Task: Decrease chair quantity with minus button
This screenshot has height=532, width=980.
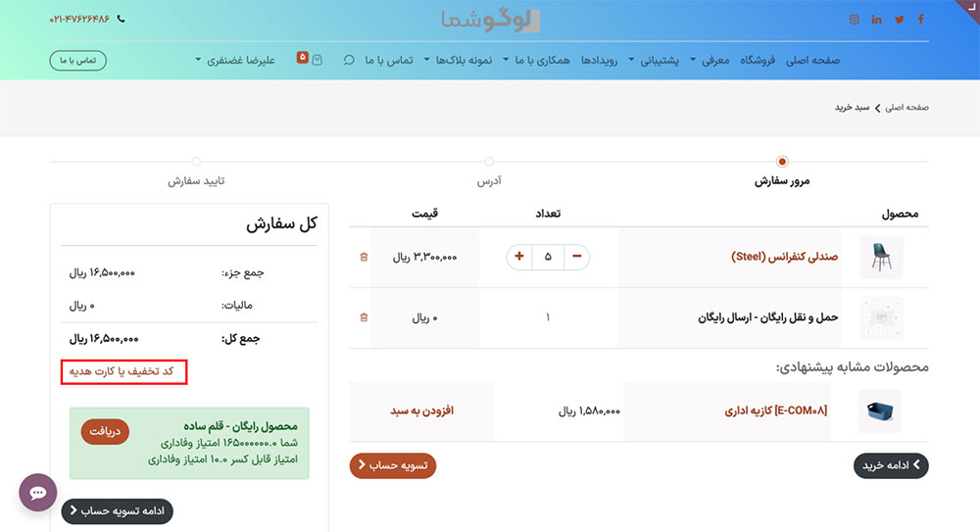Action: click(577, 257)
